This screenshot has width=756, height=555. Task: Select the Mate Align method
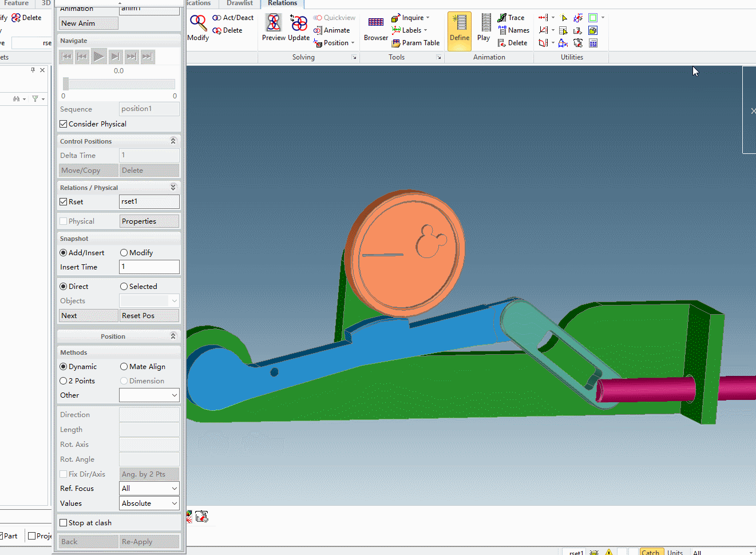(x=124, y=366)
